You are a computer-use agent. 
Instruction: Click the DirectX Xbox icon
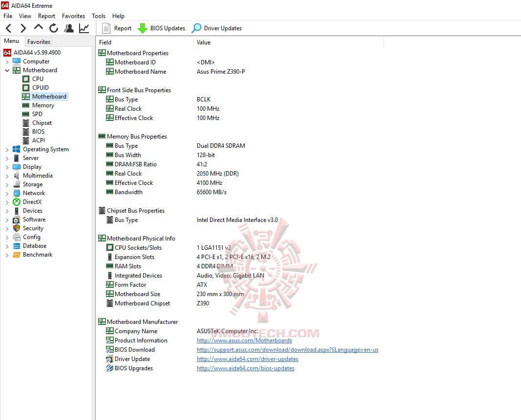click(x=16, y=202)
